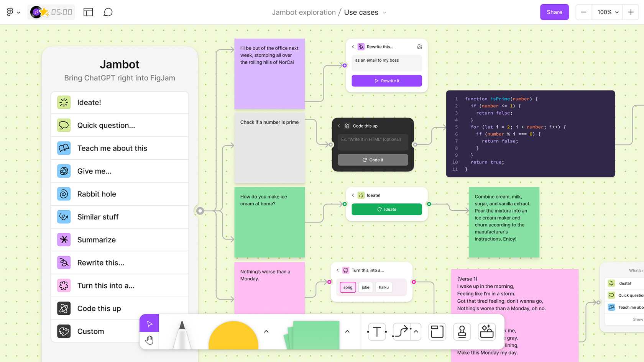This screenshot has height=362, width=644.
Task: Open the comments speech bubble tool
Action: tap(108, 12)
